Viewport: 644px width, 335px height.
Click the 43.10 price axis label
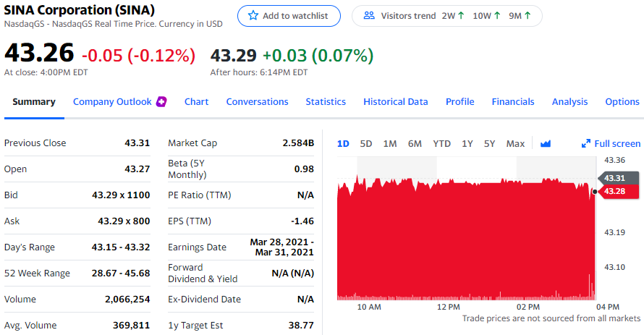click(614, 267)
